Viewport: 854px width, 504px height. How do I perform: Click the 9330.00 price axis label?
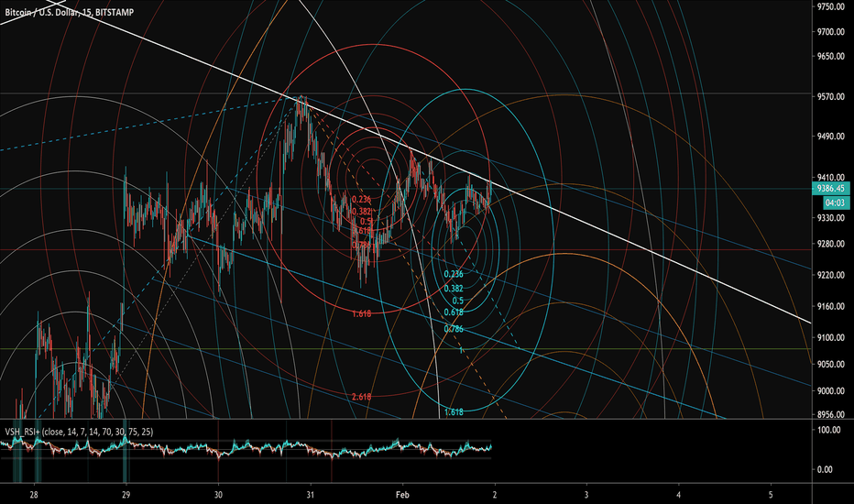coord(831,218)
